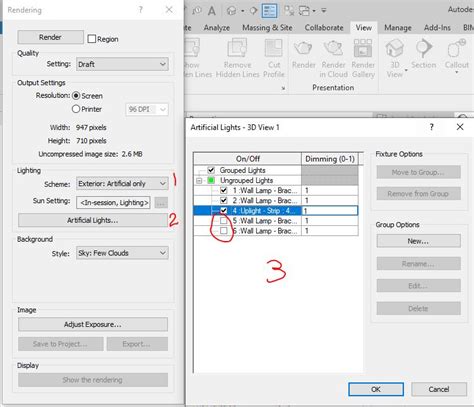
Task: Click the Sun Setting browse ellipsis button
Action: [161, 203]
